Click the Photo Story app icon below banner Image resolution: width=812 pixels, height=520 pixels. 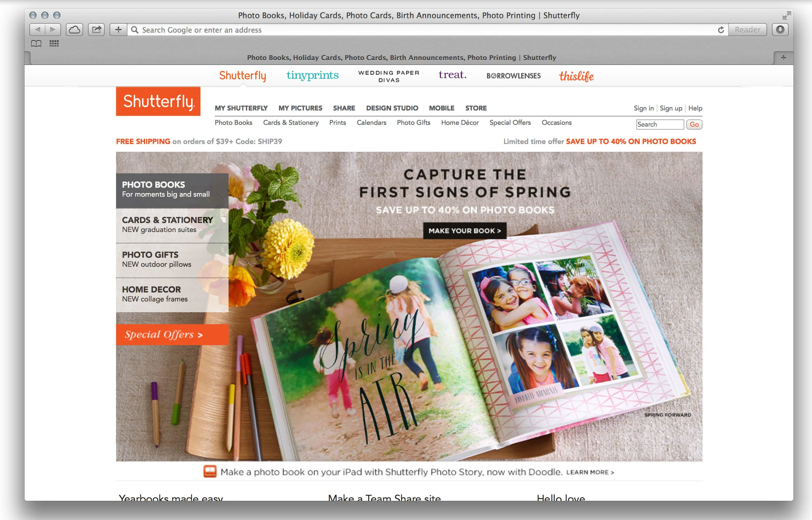click(x=210, y=471)
